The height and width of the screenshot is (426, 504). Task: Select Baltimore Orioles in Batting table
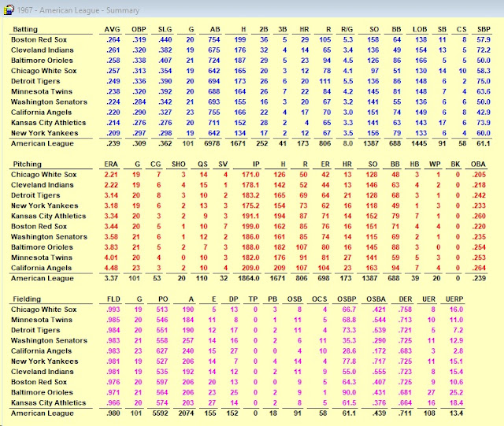(x=42, y=60)
